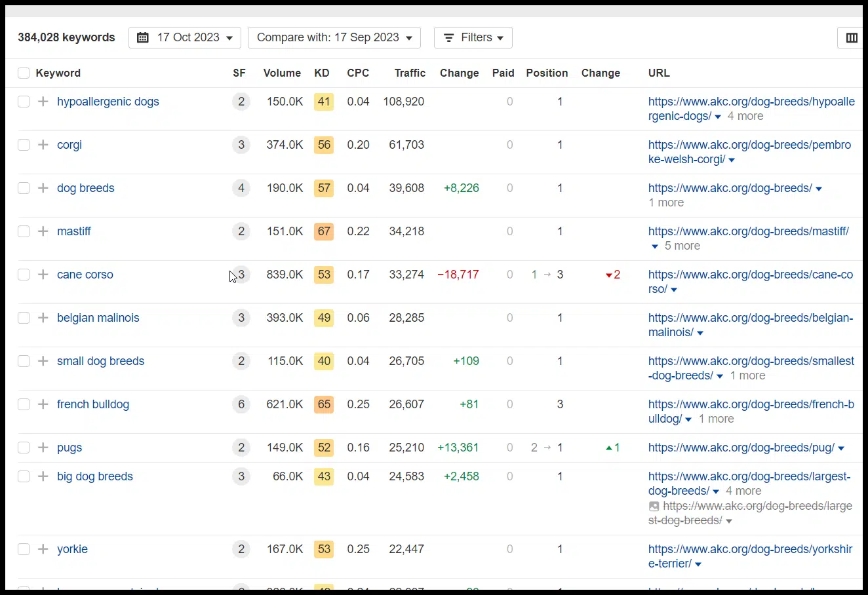Open the 17 Oct 2023 date dropdown
Image resolution: width=868 pixels, height=595 pixels.
click(185, 38)
